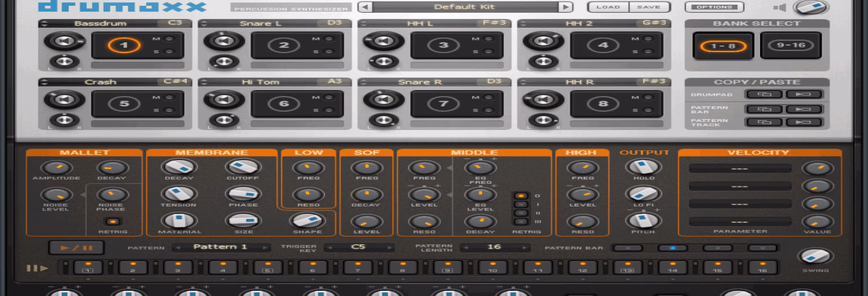
Task: Open the Trigger Key C5 selector
Action: (x=358, y=247)
